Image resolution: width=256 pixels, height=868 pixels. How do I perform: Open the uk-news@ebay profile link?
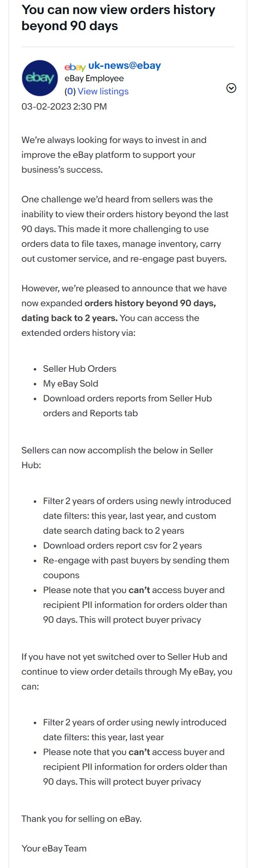124,66
